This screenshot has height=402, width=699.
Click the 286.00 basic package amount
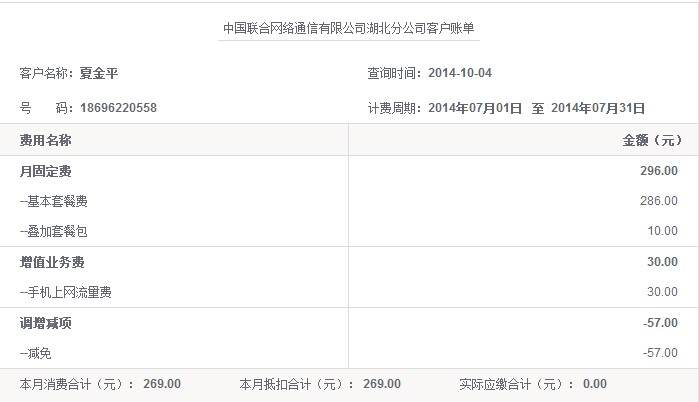tap(658, 202)
